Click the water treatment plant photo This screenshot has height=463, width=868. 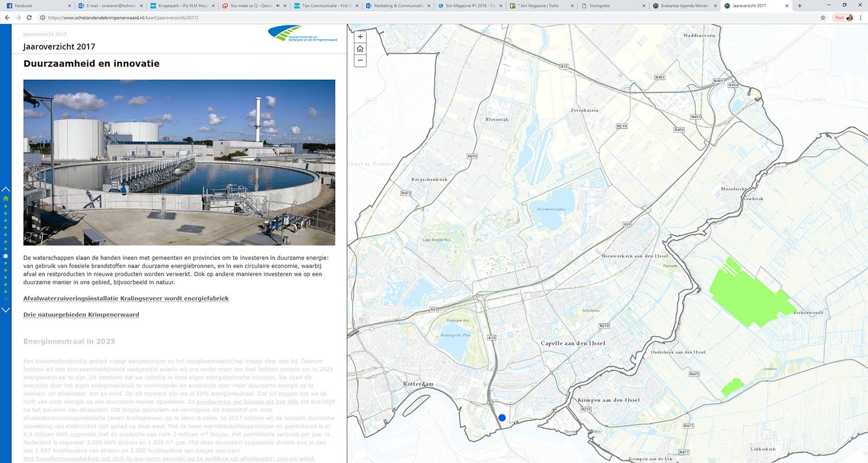pyautogui.click(x=179, y=163)
